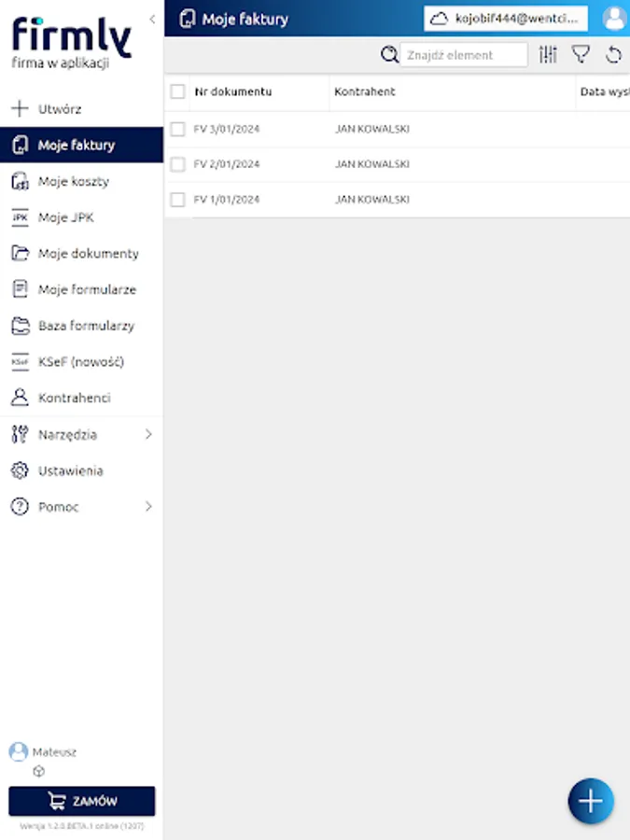Open Moje koszty section
This screenshot has width=630, height=840.
pyautogui.click(x=81, y=182)
